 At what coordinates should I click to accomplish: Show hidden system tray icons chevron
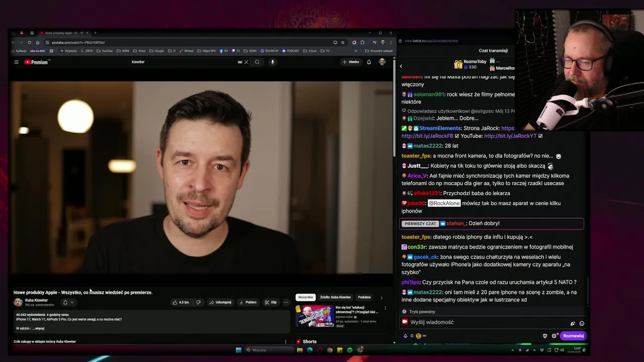513,350
